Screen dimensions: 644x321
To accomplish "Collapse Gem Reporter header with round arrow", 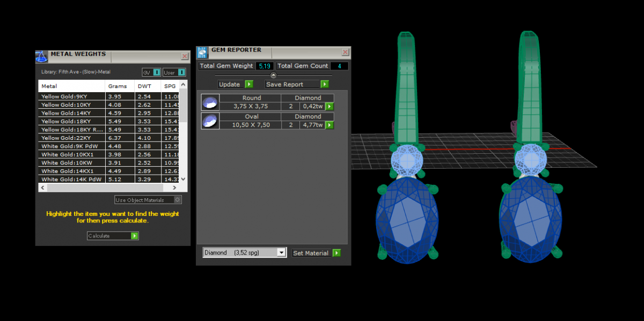I will pyautogui.click(x=273, y=76).
